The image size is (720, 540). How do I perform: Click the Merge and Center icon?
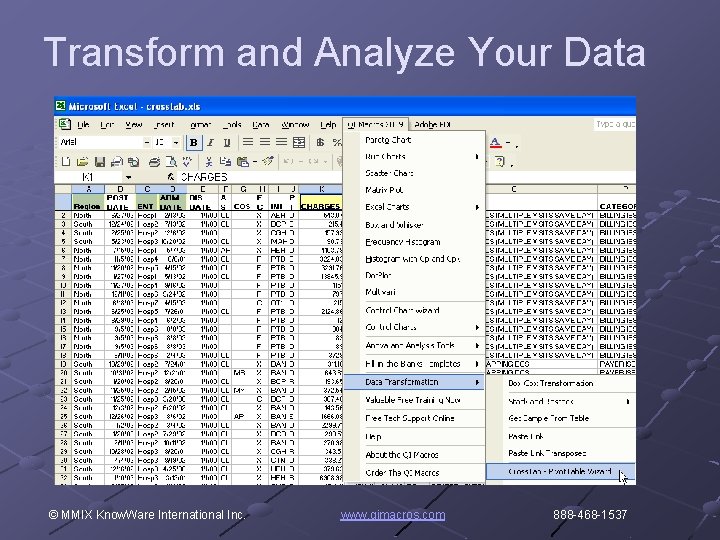[299, 142]
